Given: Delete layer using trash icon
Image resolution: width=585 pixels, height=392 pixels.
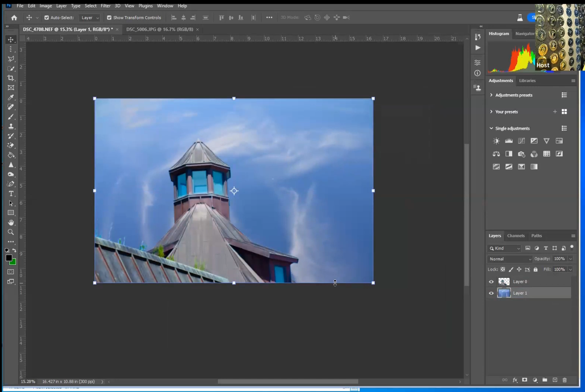Looking at the screenshot, I should (x=564, y=380).
